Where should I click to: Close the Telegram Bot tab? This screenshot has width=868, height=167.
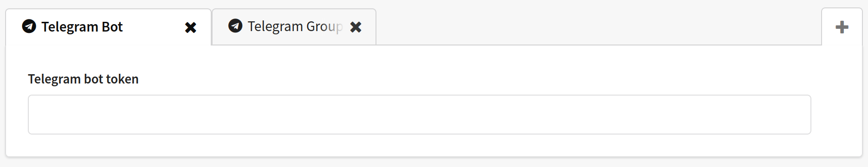190,27
